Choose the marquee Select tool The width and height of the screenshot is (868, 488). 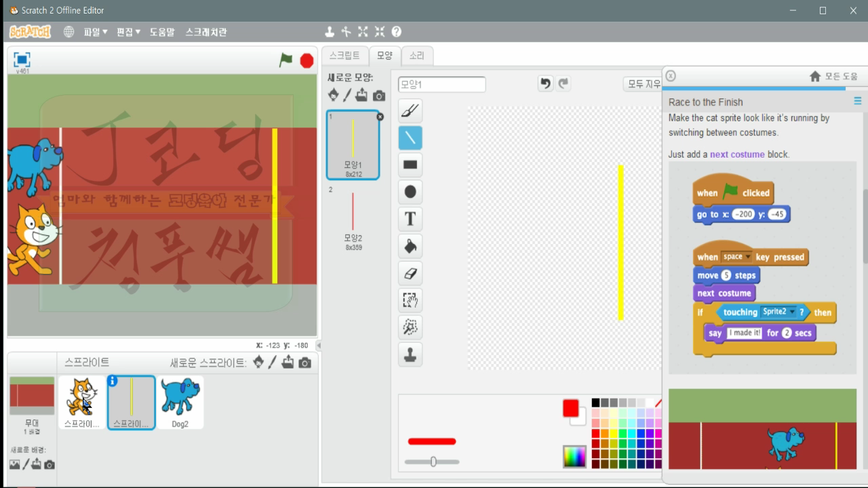(x=410, y=300)
